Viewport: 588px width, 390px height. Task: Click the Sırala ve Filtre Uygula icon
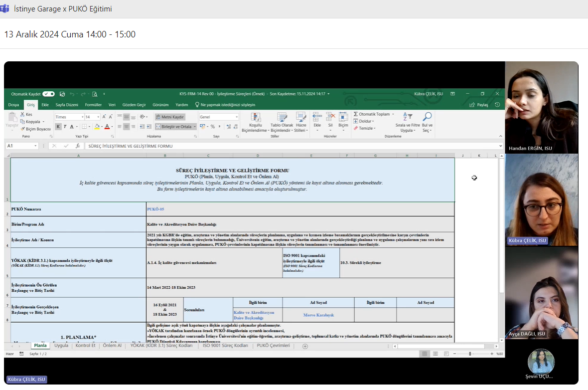coord(408,117)
